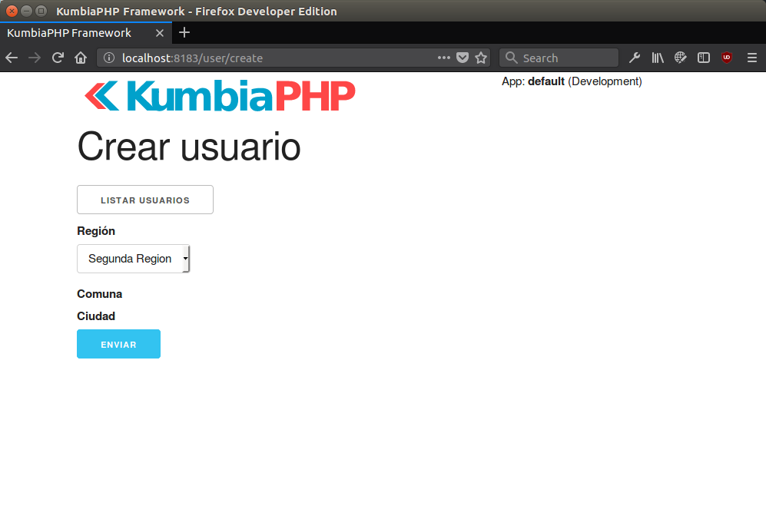Reload the current page
Viewport: 766px width, 532px height.
[58, 58]
